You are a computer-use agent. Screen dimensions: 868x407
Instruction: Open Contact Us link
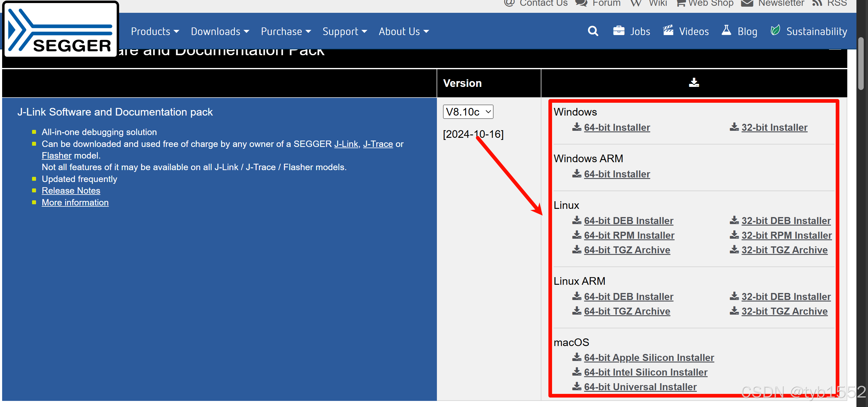coord(544,3)
